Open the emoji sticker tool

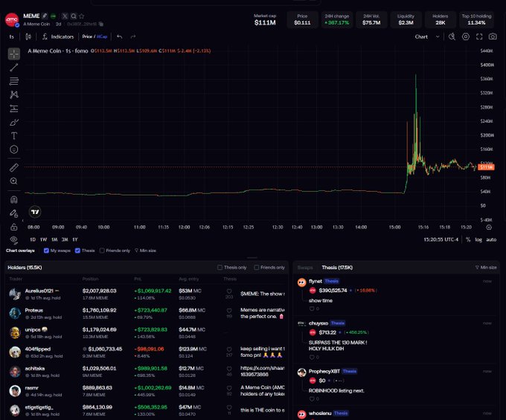pyautogui.click(x=14, y=149)
